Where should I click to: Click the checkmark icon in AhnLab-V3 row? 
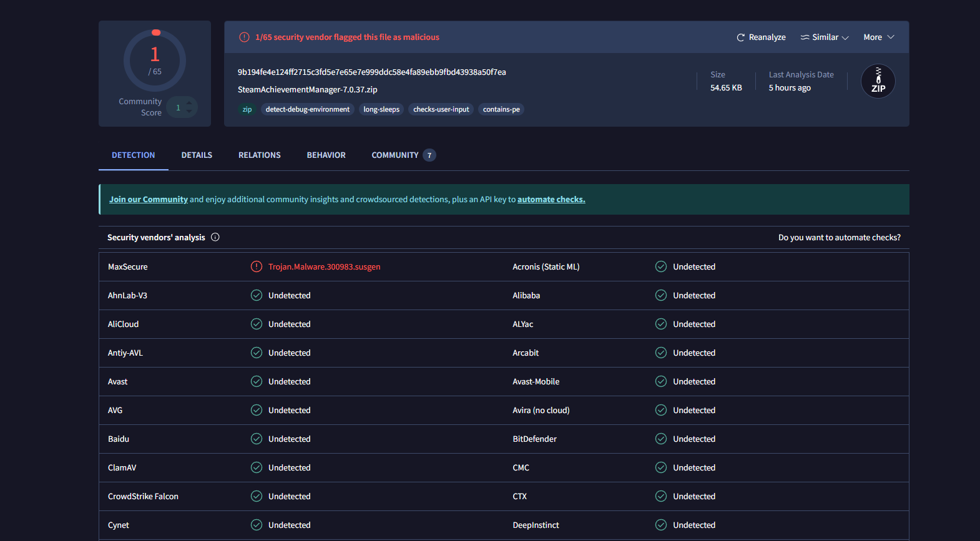256,295
